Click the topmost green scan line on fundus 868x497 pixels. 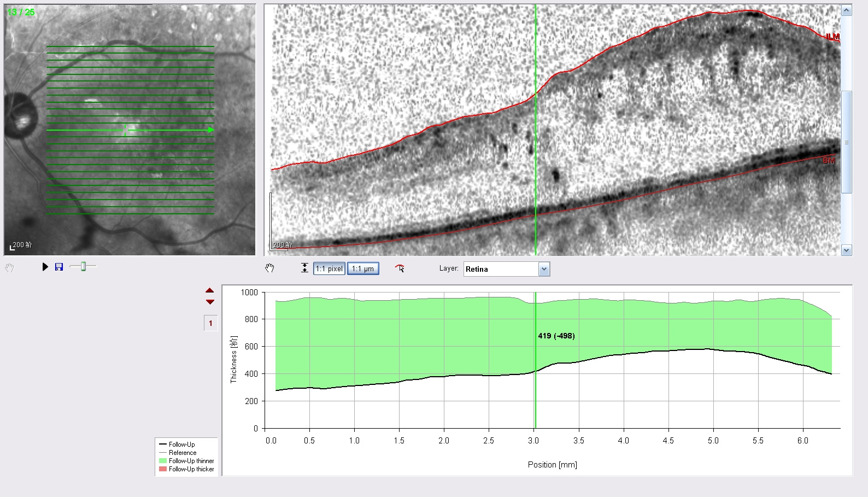(130, 46)
